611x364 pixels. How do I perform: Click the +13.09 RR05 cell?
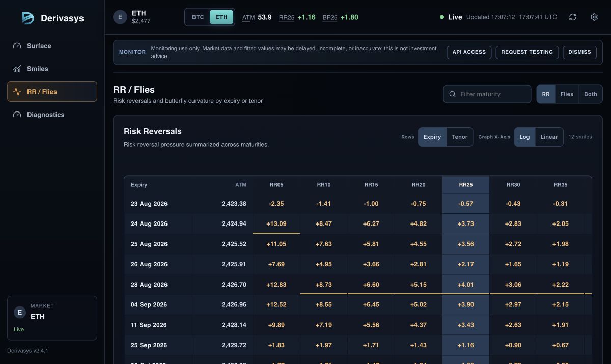pyautogui.click(x=276, y=224)
